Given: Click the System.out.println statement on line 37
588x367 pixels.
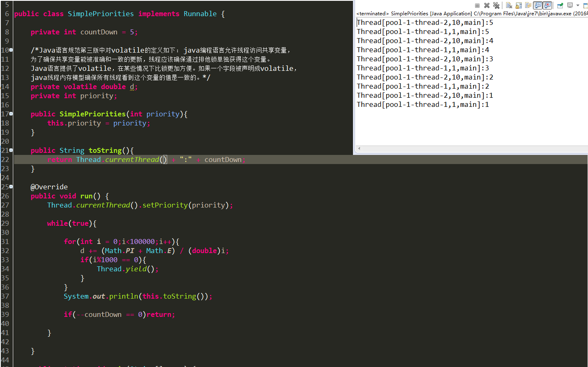Looking at the screenshot, I should [x=138, y=296].
